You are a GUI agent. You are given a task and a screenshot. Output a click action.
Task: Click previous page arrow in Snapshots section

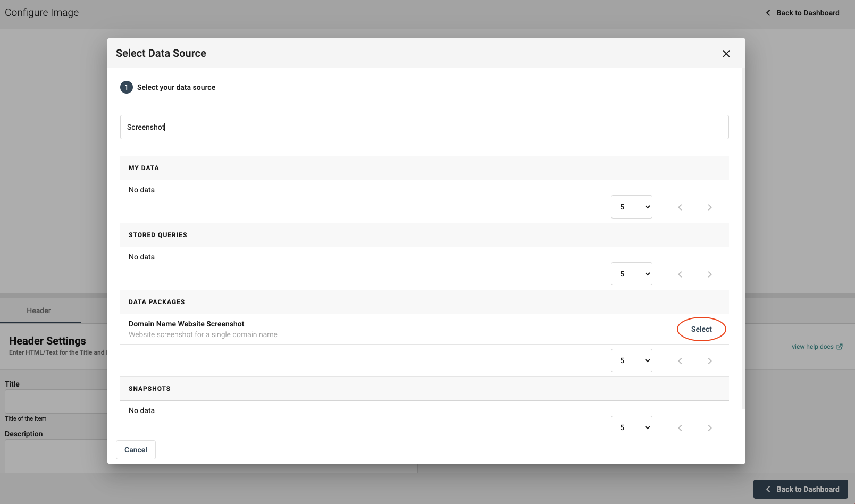pyautogui.click(x=680, y=428)
